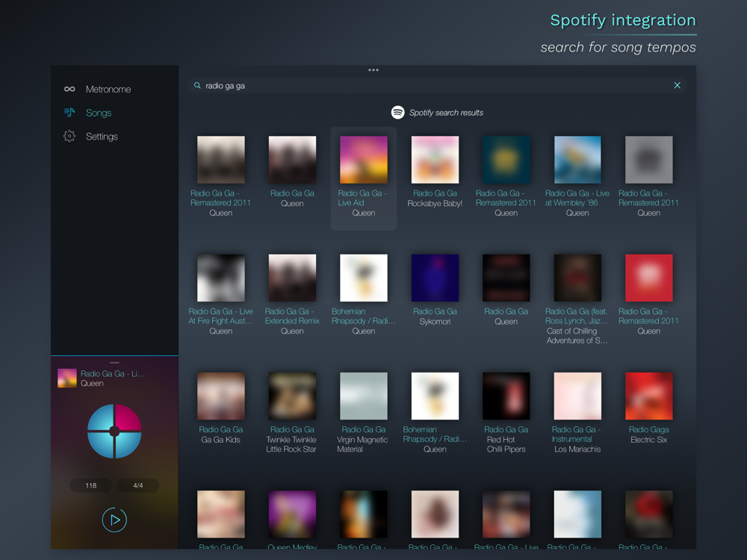
Task: Click the Extended Remix song title
Action: coord(292,316)
